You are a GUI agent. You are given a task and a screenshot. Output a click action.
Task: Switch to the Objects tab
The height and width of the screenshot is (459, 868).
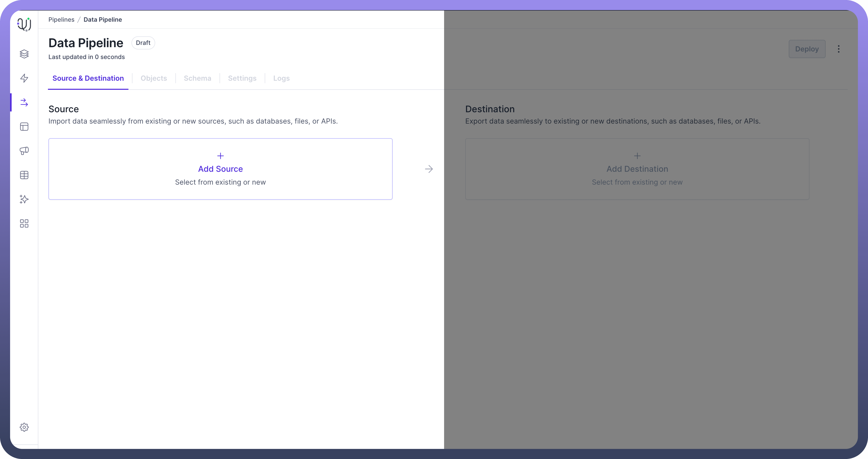point(154,78)
